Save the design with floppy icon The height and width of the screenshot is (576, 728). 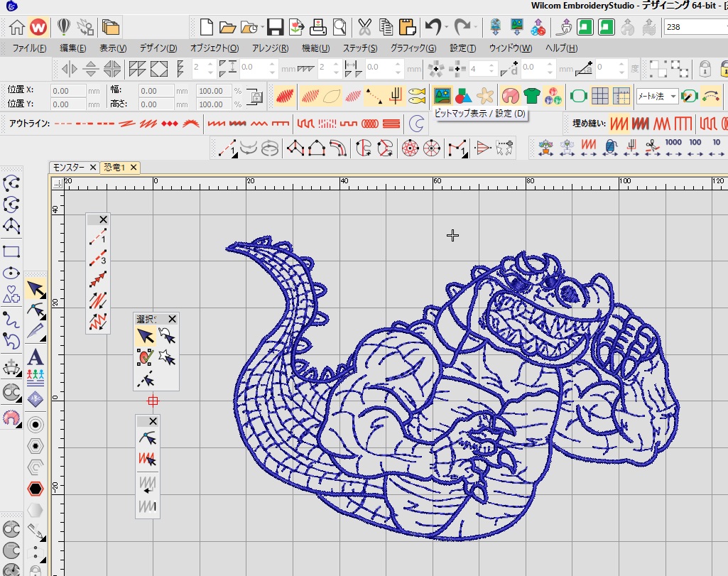[x=275, y=28]
